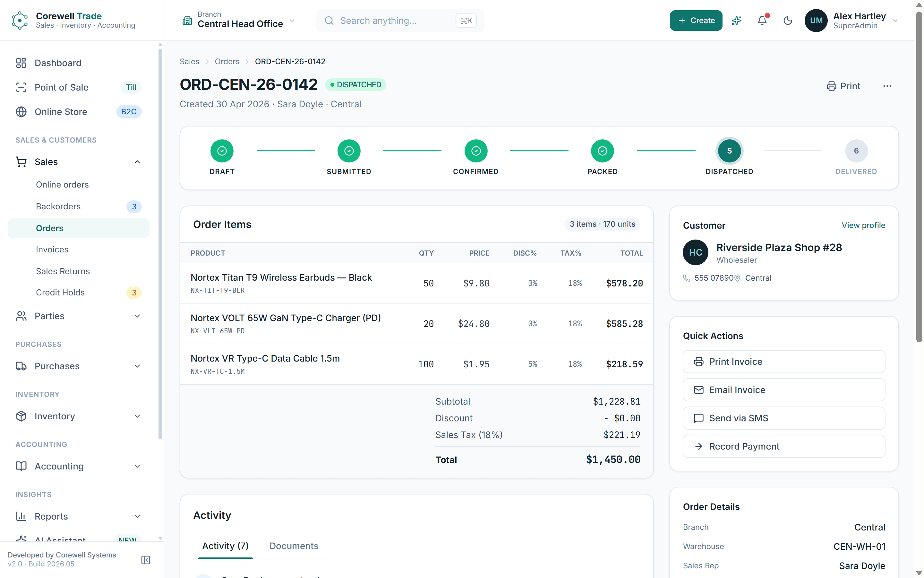Collapse the sidebar panel icon
Viewport: 924px width, 578px height.
(x=145, y=560)
